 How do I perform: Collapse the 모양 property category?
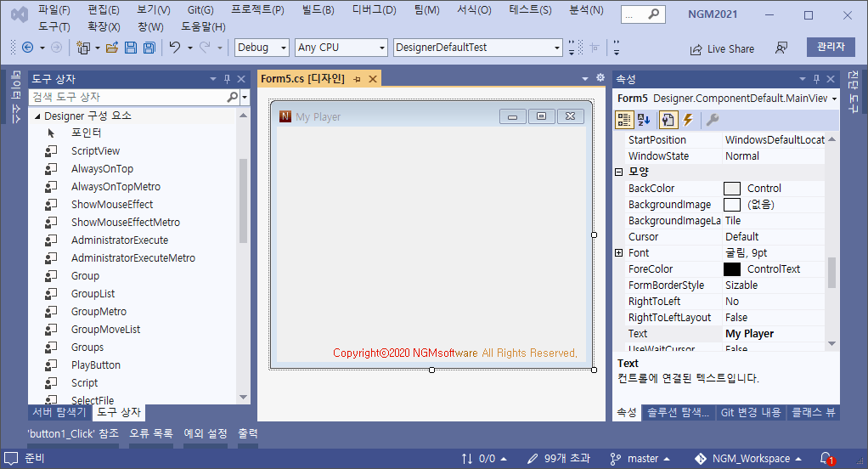619,172
